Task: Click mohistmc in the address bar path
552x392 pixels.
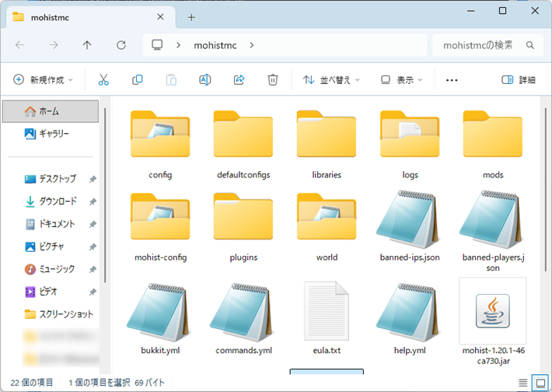Action: [215, 45]
